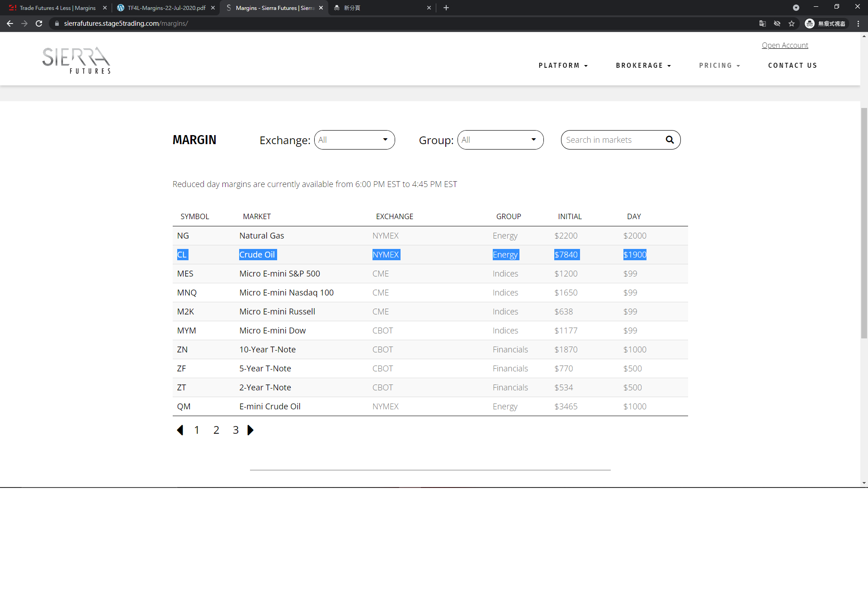Click the browser address bar URL
The width and height of the screenshot is (868, 600).
(126, 23)
